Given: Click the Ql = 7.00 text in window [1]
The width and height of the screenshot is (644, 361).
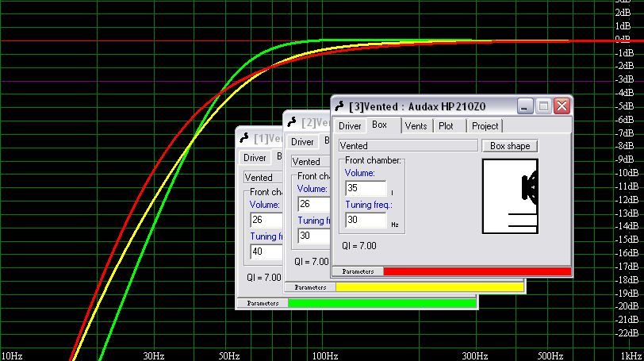Looking at the screenshot, I should coord(264,278).
